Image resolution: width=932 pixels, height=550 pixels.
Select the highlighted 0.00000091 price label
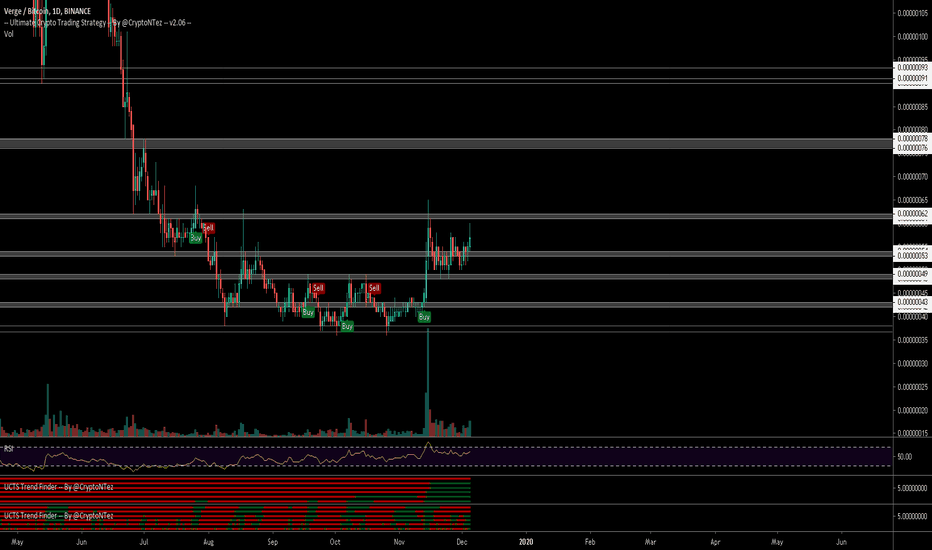[x=912, y=78]
